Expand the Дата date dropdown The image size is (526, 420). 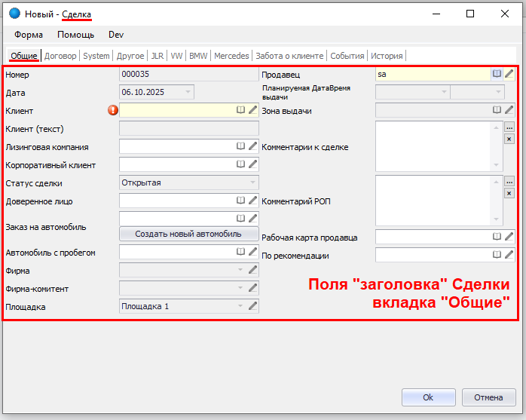[188, 92]
